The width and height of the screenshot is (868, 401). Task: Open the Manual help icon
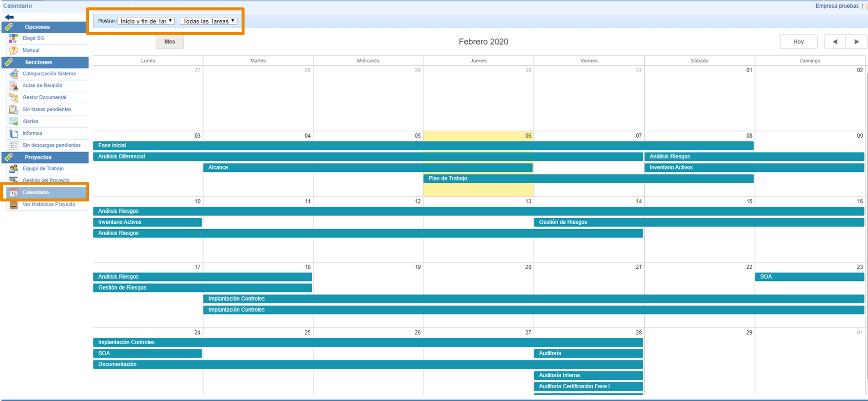14,50
